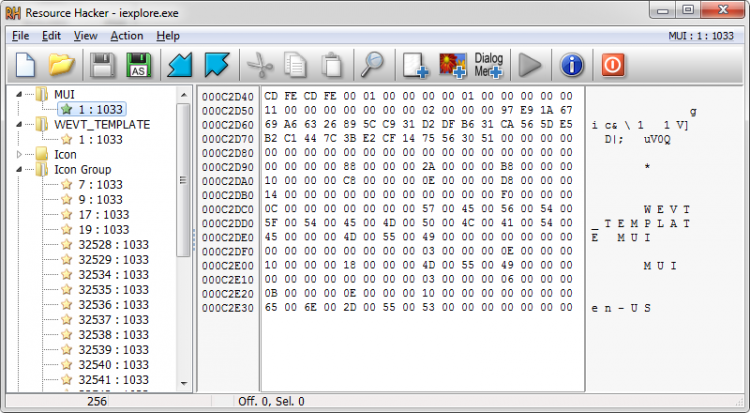The image size is (750, 413).
Task: Select Icon Group item 32528 : 1033
Action: [113, 245]
